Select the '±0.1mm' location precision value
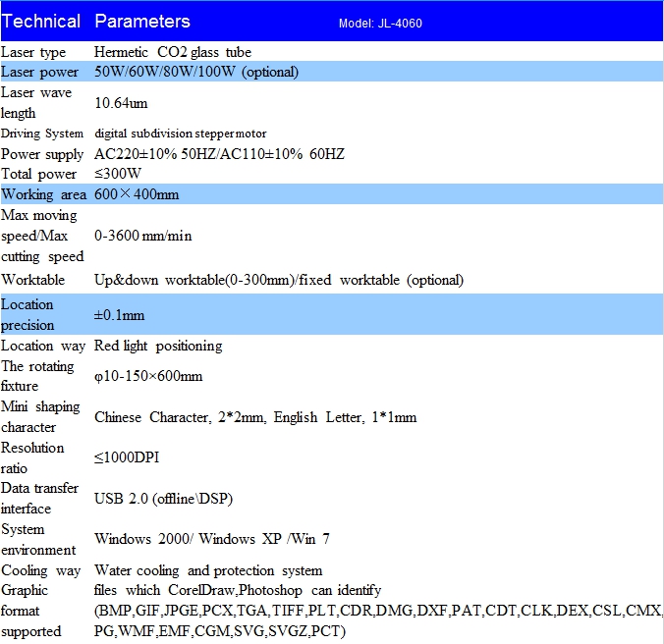The height and width of the screenshot is (644, 664). 119,315
